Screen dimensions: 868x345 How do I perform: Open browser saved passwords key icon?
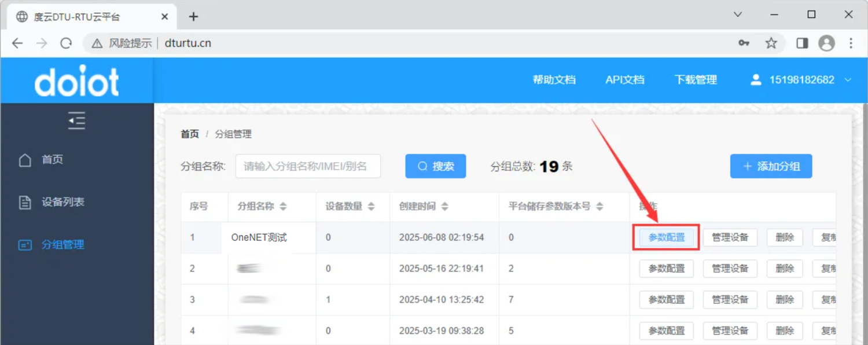(744, 42)
